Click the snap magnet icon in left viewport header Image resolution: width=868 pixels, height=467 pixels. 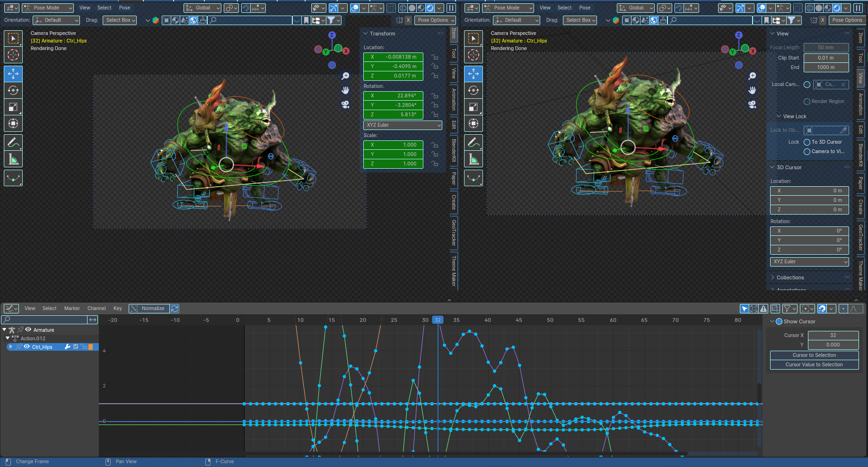(245, 8)
